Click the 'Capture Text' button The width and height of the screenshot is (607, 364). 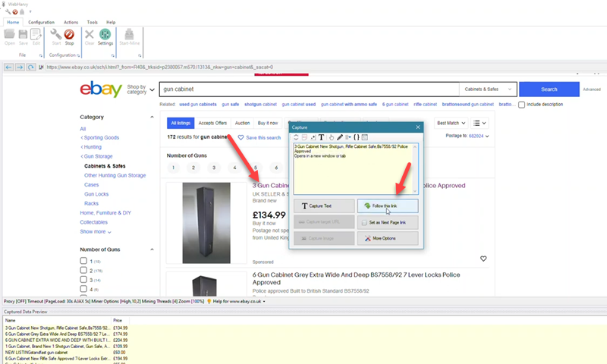(x=324, y=206)
